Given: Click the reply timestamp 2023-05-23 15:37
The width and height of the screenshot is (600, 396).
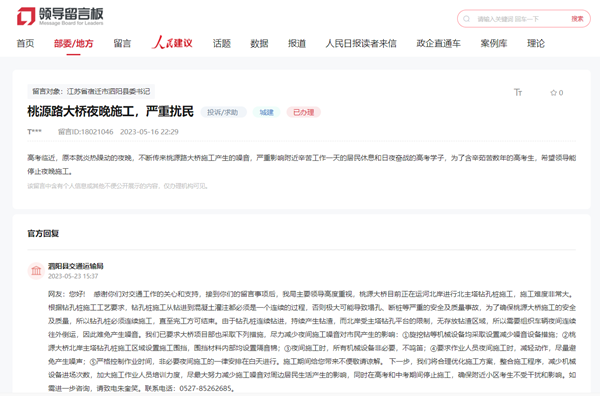Looking at the screenshot, I should pos(73,276).
